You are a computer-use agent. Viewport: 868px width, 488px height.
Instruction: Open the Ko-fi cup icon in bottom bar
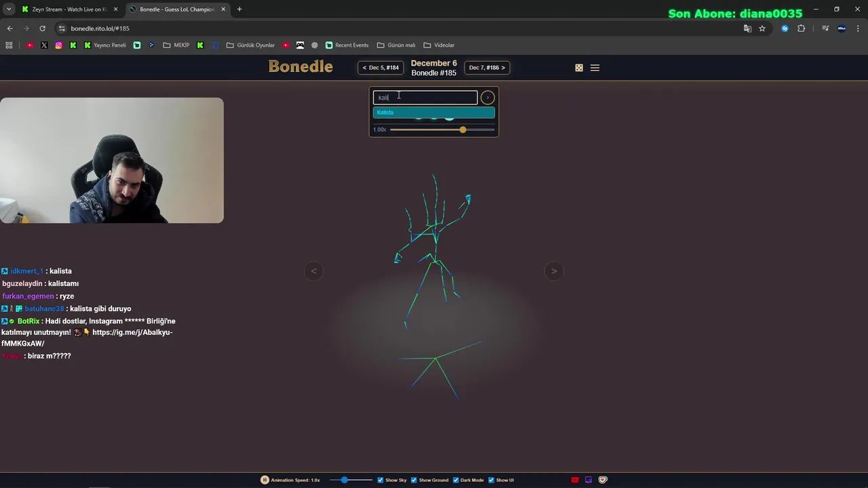[603, 480]
